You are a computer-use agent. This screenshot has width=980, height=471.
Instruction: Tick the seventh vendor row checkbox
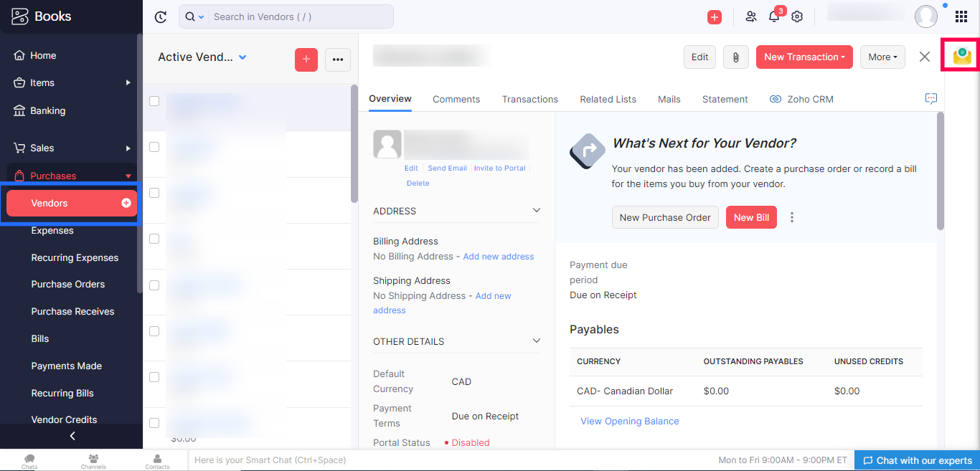point(154,376)
